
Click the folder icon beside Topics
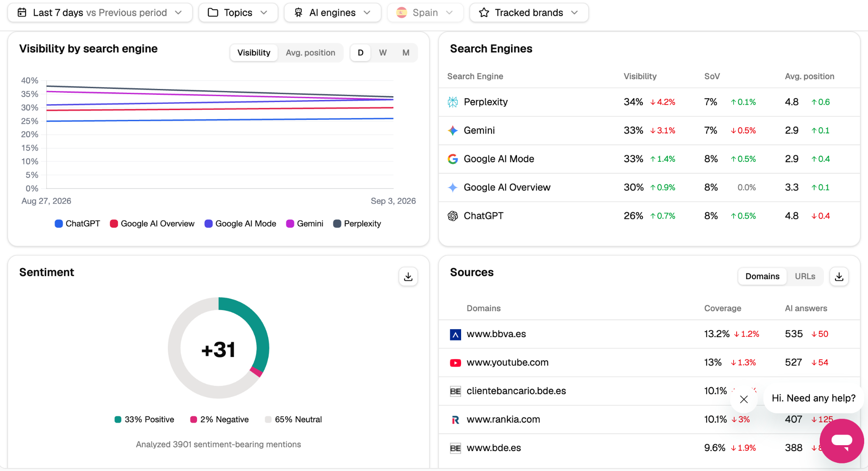pyautogui.click(x=213, y=13)
